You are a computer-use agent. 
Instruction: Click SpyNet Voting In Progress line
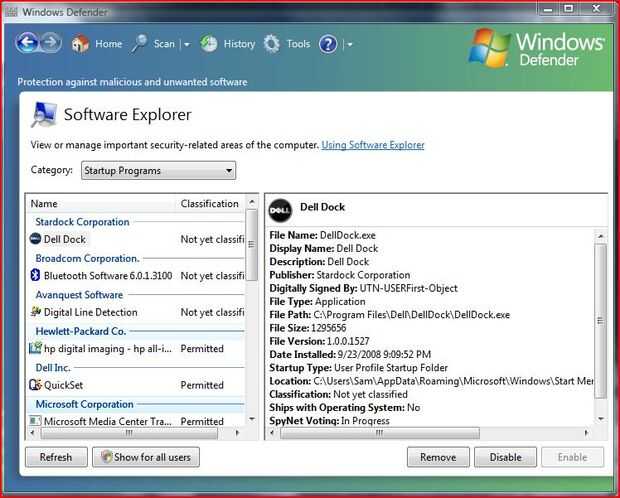coord(329,420)
